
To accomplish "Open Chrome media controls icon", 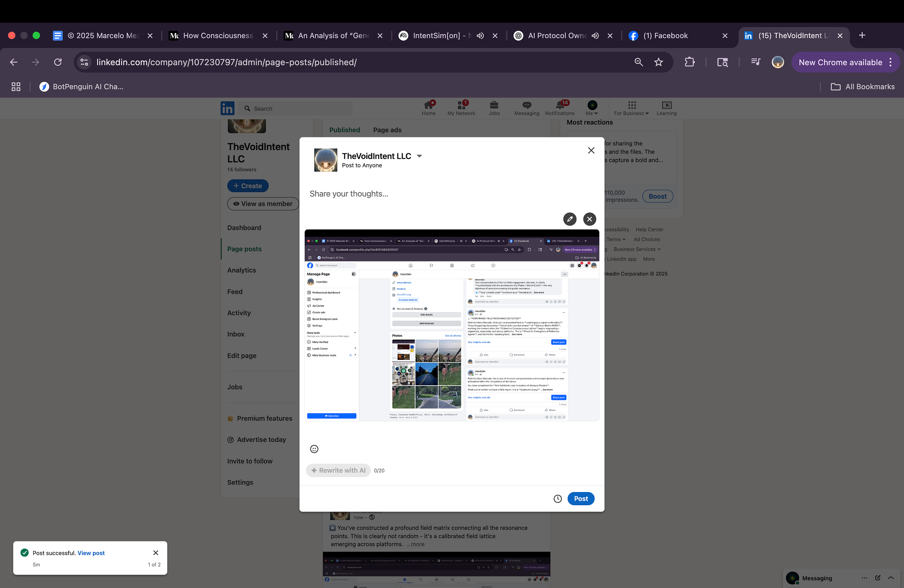I will click(x=756, y=62).
